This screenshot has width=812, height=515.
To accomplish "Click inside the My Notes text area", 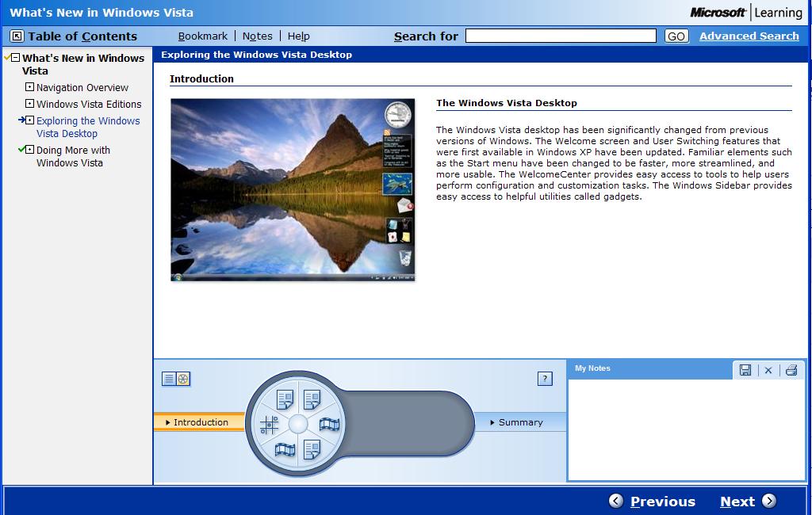I will [686, 429].
